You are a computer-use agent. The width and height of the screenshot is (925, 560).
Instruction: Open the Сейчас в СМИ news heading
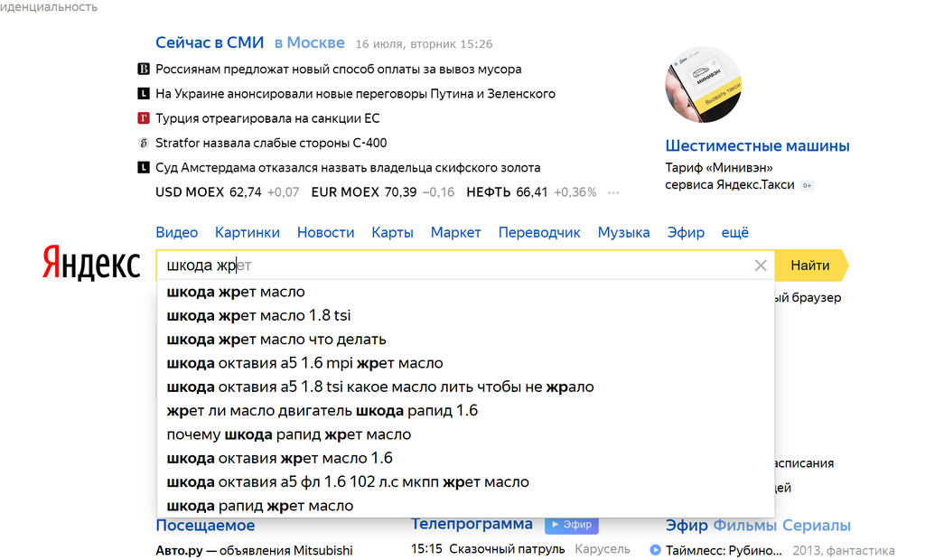click(210, 42)
